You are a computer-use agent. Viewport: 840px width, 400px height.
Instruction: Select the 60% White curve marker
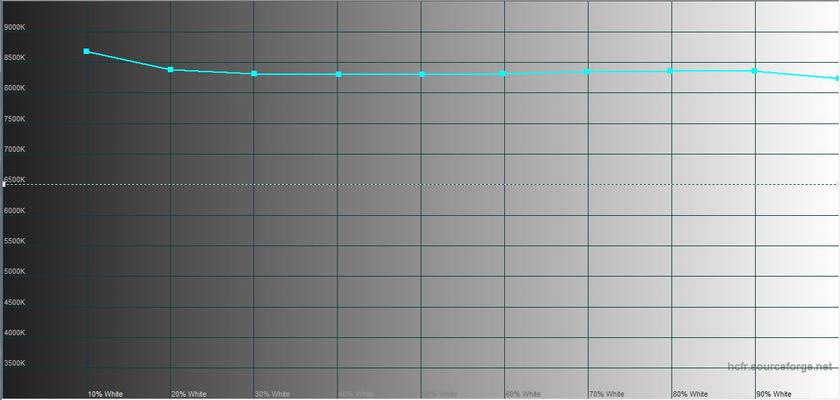tap(503, 73)
